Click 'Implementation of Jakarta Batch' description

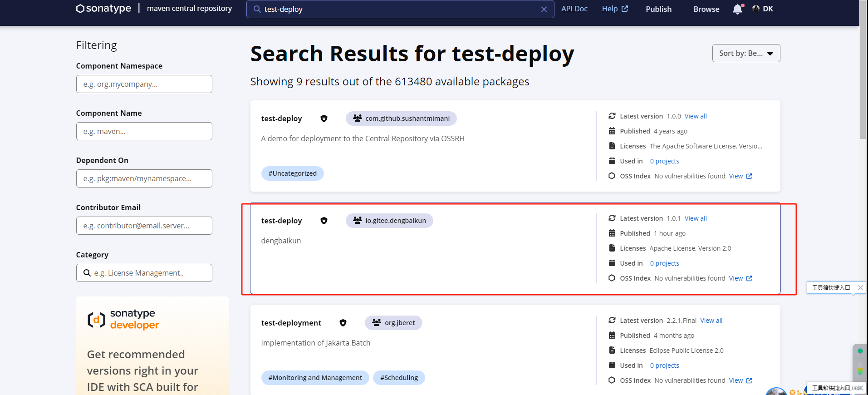[315, 343]
